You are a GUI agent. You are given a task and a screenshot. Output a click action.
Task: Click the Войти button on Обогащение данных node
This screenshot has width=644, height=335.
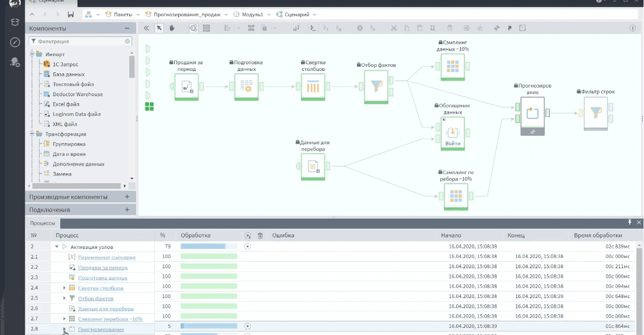click(453, 144)
